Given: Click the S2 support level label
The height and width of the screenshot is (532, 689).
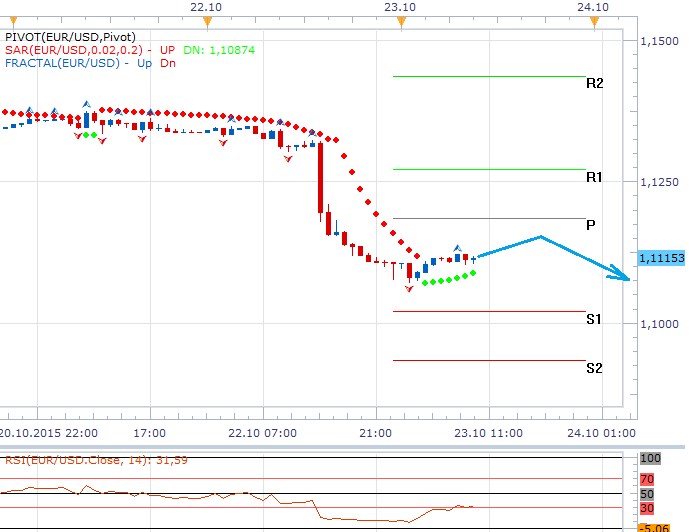Looking at the screenshot, I should point(594,368).
